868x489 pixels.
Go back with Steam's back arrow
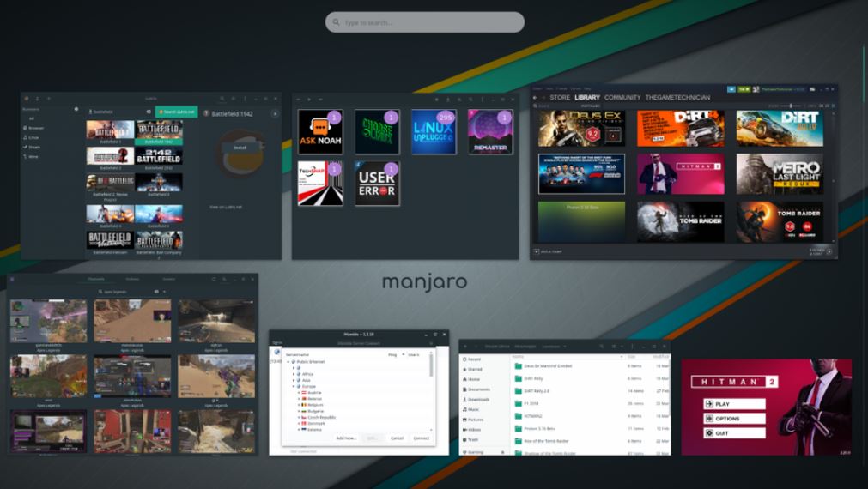tap(535, 97)
